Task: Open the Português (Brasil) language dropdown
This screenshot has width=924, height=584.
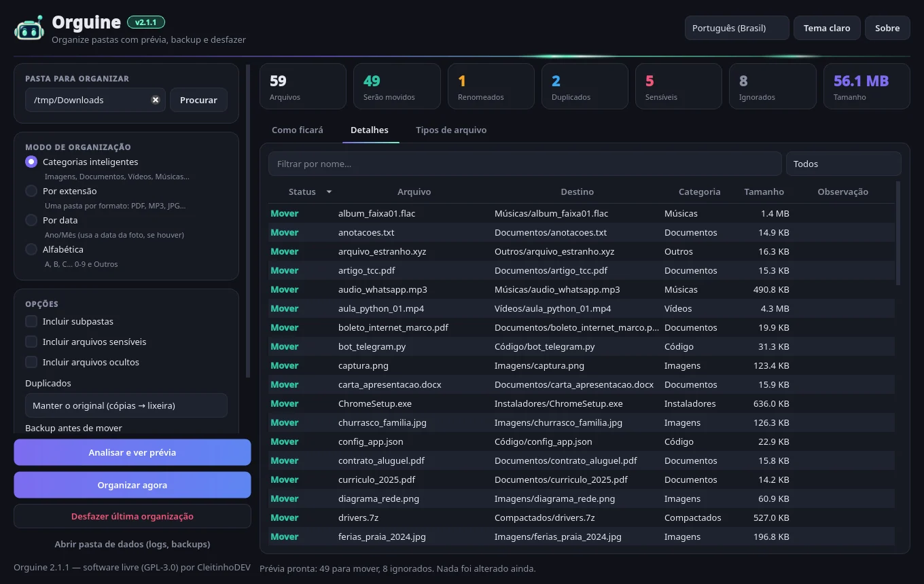Action: 737,28
